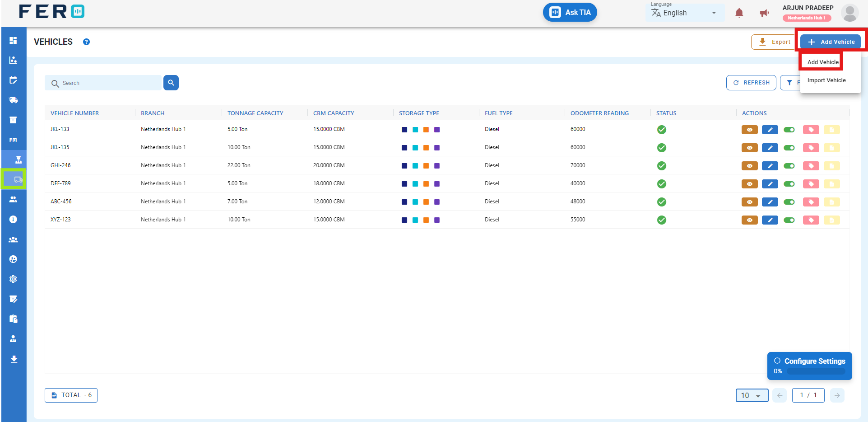Open the delivery truck icon in sidebar
868x422 pixels.
point(13,100)
